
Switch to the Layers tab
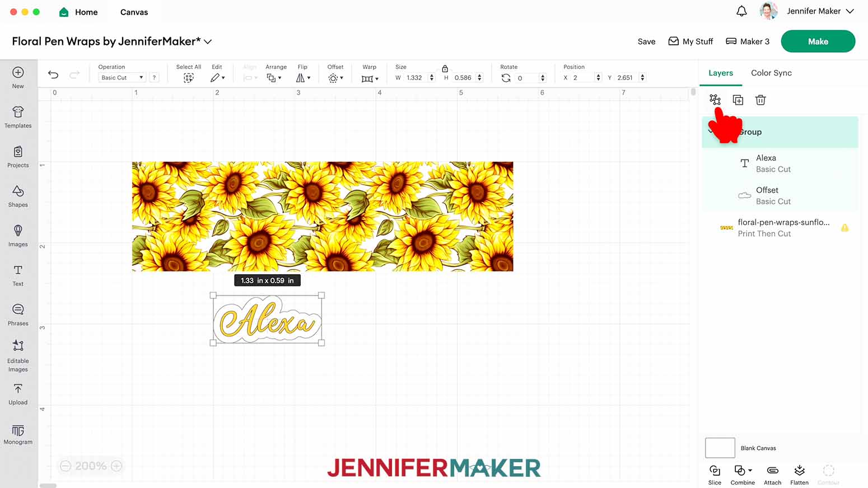click(x=721, y=73)
